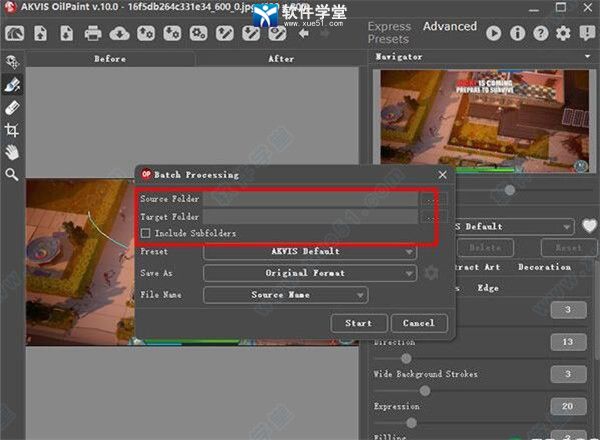Select the Eraser tool
Viewport: 600px width, 440px height.
click(12, 108)
